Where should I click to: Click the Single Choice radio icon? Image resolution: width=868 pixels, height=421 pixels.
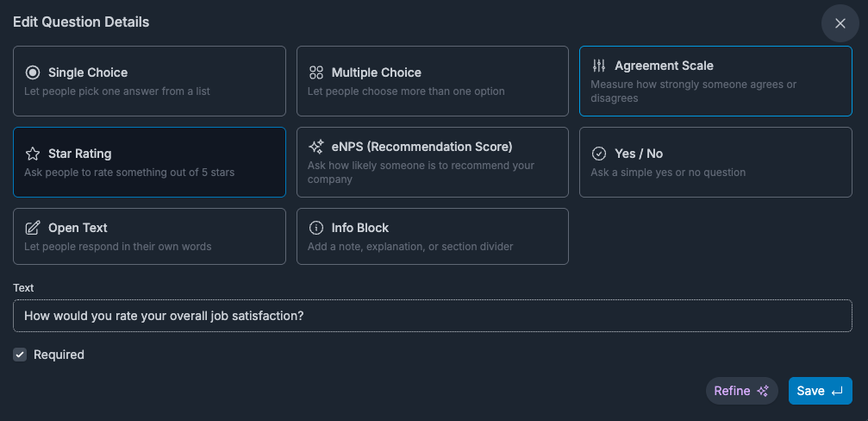[x=33, y=72]
